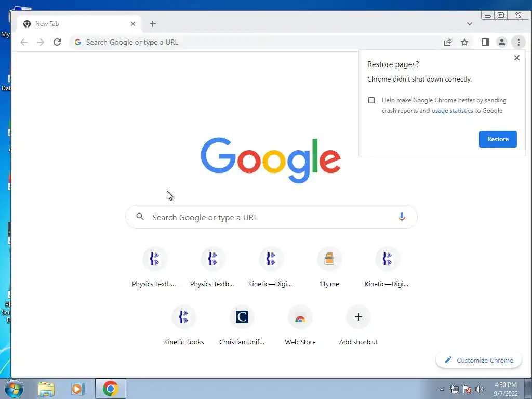Click the Add shortcut plus icon
532x399 pixels.
[358, 317]
